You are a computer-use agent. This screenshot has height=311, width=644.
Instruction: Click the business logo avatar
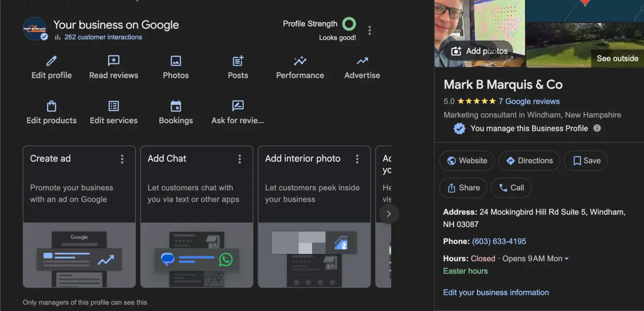coord(35,29)
